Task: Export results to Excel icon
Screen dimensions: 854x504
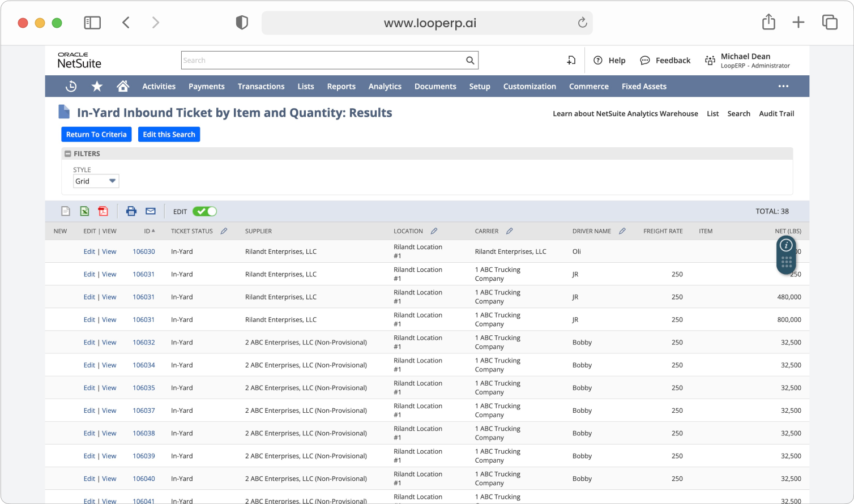Action: point(84,211)
